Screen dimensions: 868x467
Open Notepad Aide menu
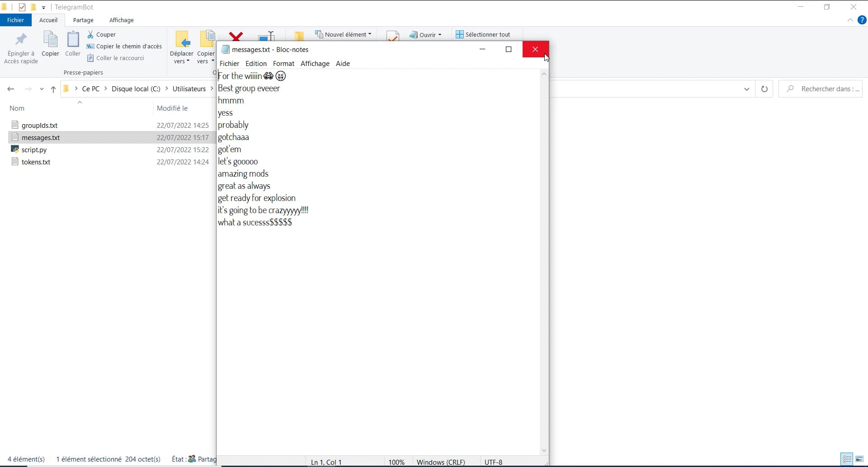click(343, 63)
